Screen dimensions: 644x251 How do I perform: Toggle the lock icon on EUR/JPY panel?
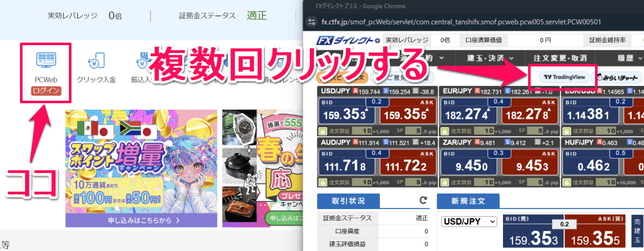coord(445,130)
